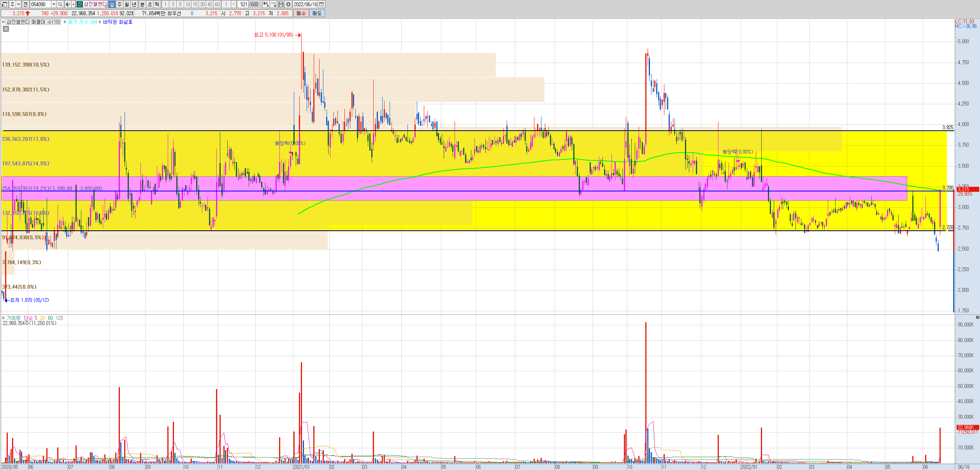Click the compare chart add icon
This screenshot has width=980, height=470.
coord(266,4)
